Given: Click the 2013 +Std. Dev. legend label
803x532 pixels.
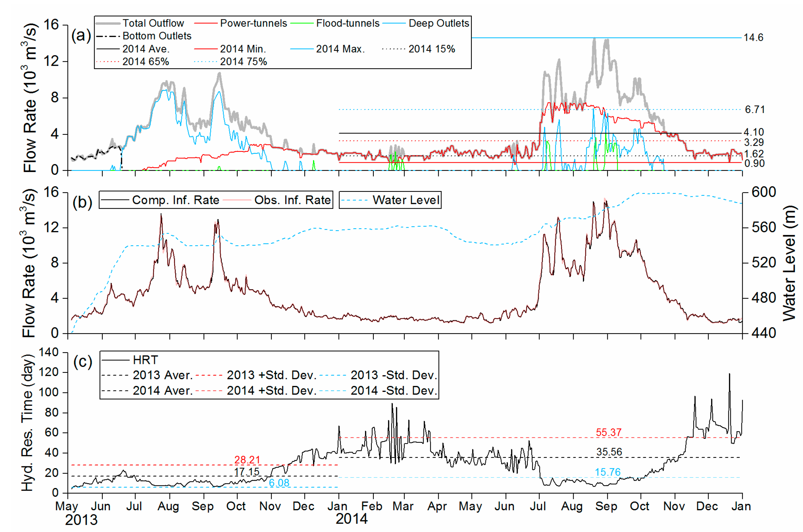Looking at the screenshot, I should click(271, 375).
